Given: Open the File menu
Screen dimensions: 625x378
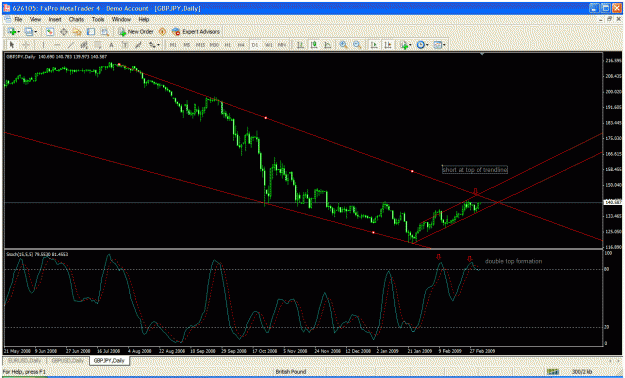Looking at the screenshot, I should click(x=18, y=19).
